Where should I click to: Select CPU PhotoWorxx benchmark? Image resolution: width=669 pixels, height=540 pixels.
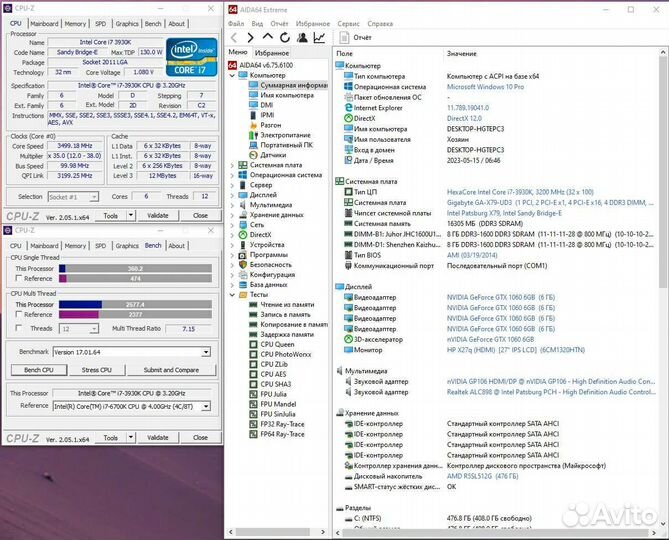[285, 354]
